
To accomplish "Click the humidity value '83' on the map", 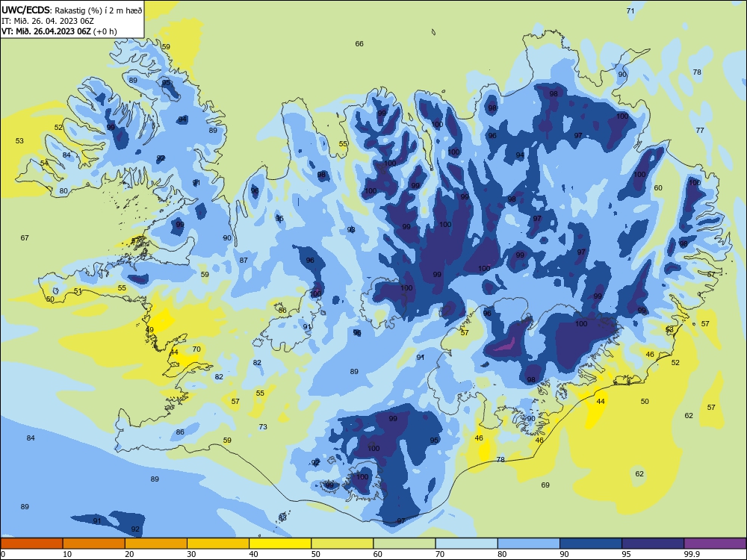I will [282, 517].
